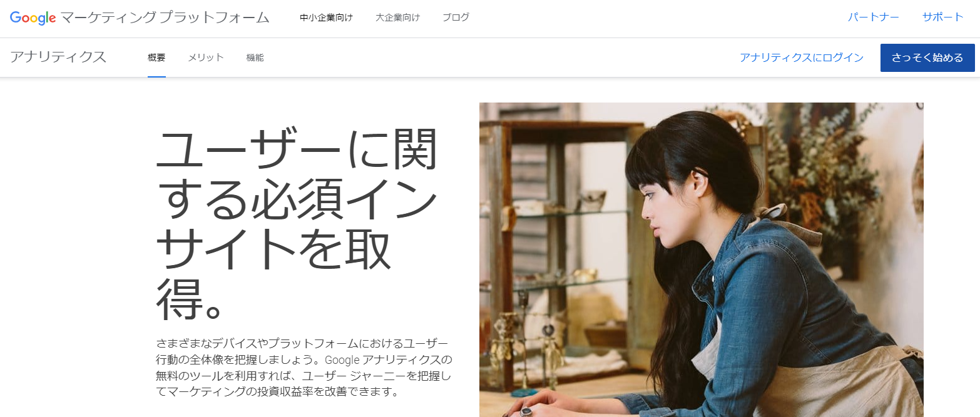Go to the ブログ page

click(x=456, y=18)
